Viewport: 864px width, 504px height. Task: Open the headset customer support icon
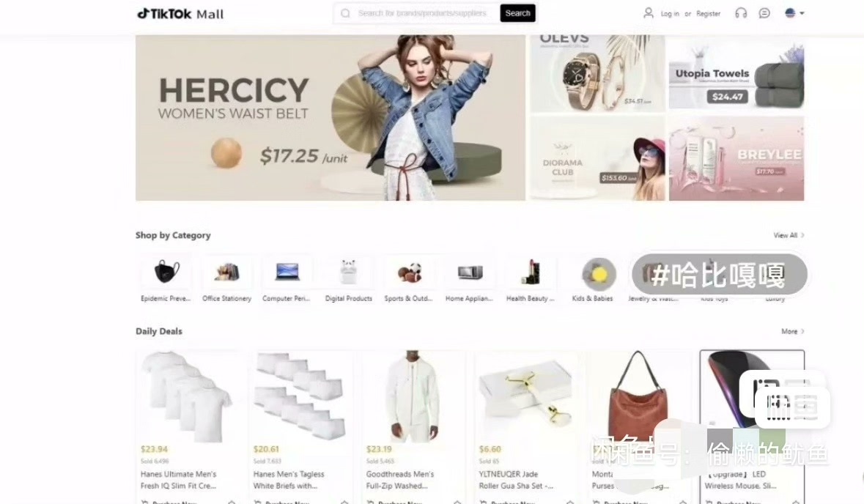(741, 13)
